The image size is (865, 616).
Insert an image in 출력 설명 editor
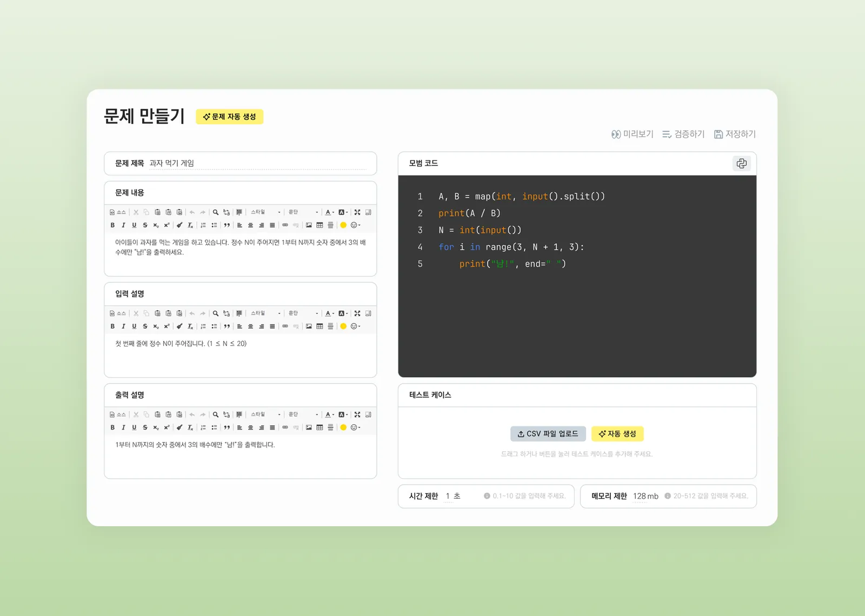pyautogui.click(x=309, y=427)
